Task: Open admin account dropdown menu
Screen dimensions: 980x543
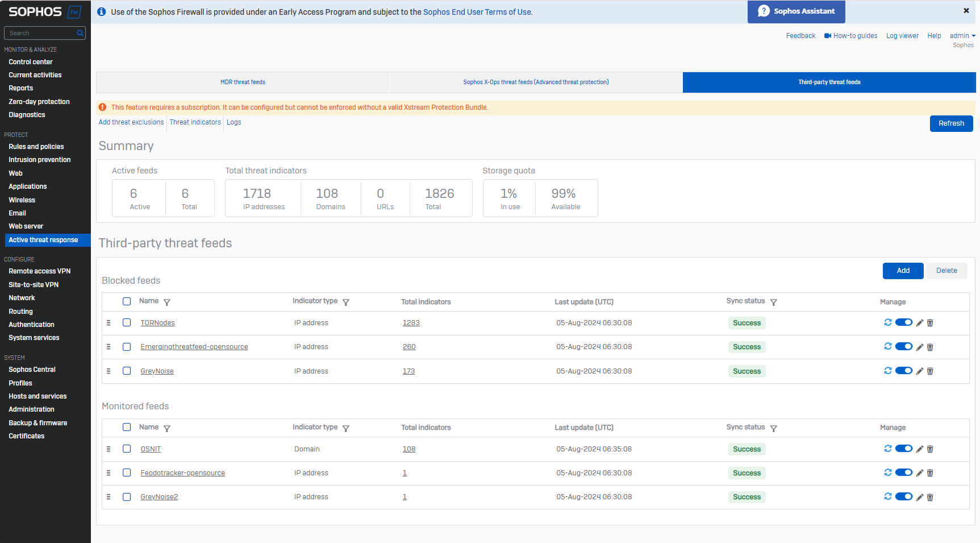Action: click(962, 36)
